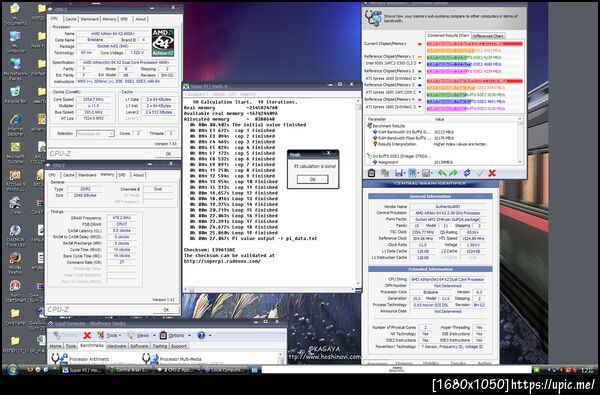Open the Reference Chipset/Memory 3 dropdown in Sandra
This screenshot has height=395, width=600.
(419, 92)
